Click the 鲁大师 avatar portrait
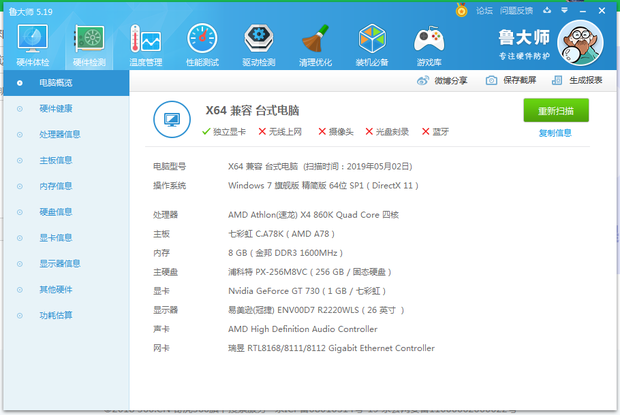The image size is (620, 415). click(580, 43)
